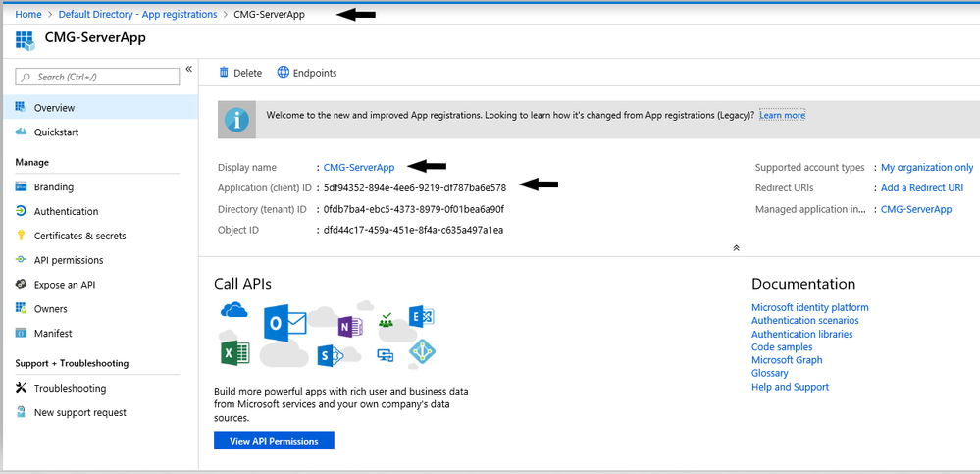The image size is (980, 474).
Task: Open the Managed application CMG-ServerApp link
Action: [x=916, y=209]
